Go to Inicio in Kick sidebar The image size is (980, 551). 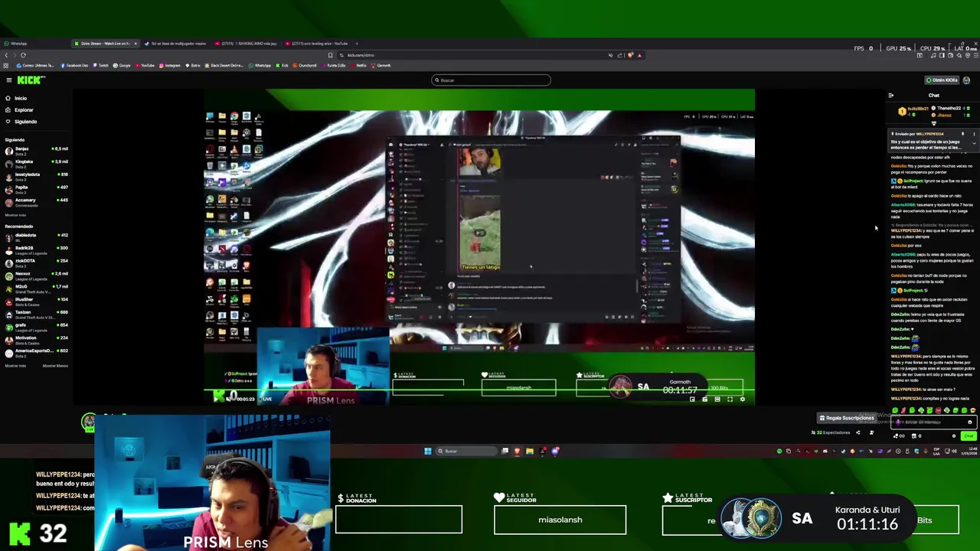pyautogui.click(x=15, y=98)
